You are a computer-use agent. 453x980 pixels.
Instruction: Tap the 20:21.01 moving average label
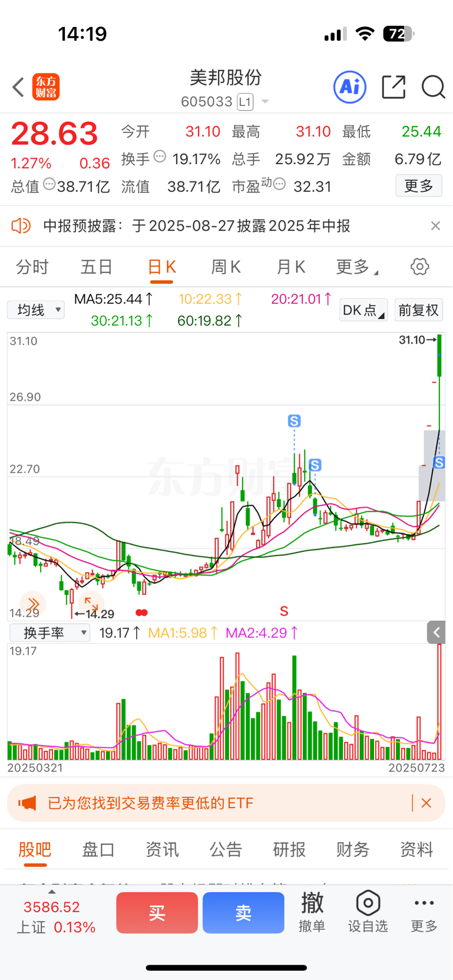pyautogui.click(x=301, y=299)
